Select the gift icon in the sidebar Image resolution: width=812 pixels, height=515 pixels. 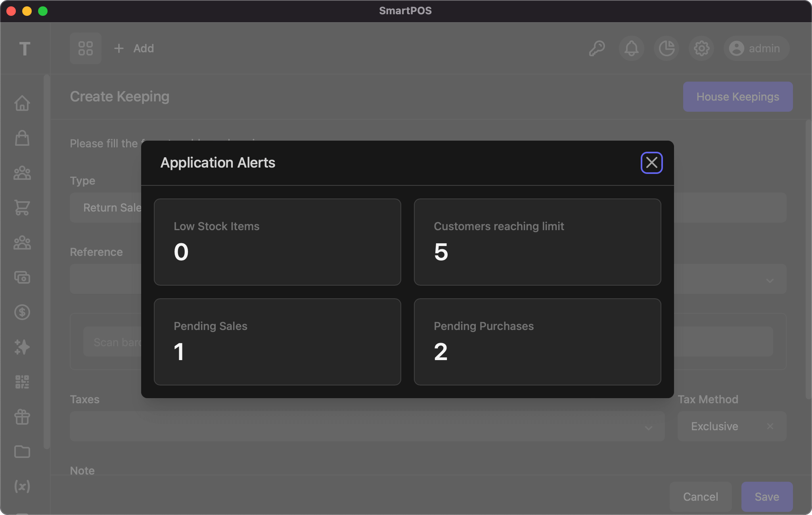pyautogui.click(x=23, y=417)
